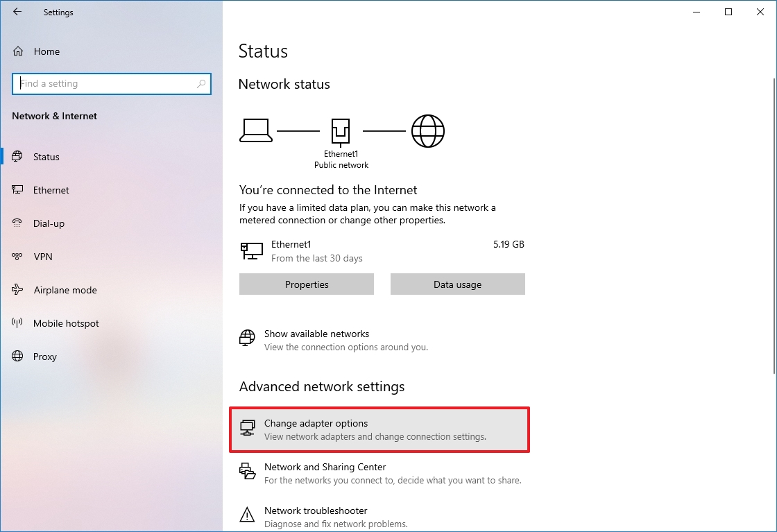Click the Find a setting search box
This screenshot has height=532, width=777.
[111, 83]
